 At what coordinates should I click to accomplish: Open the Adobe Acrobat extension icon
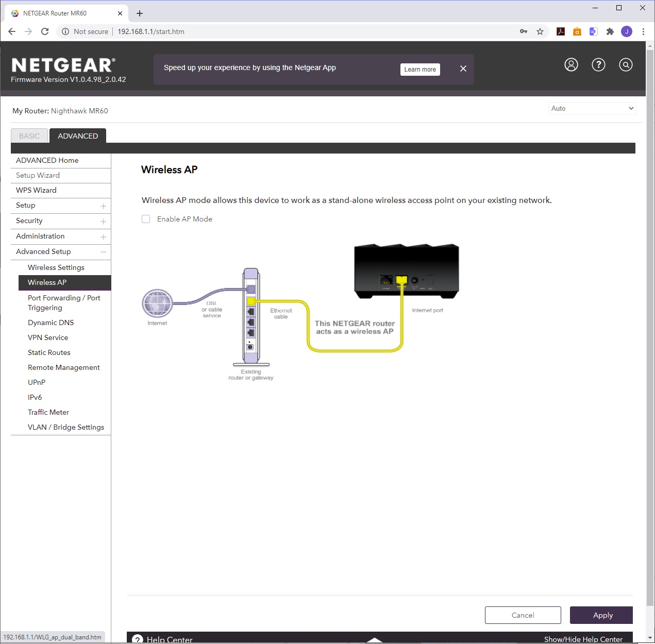pos(561,31)
